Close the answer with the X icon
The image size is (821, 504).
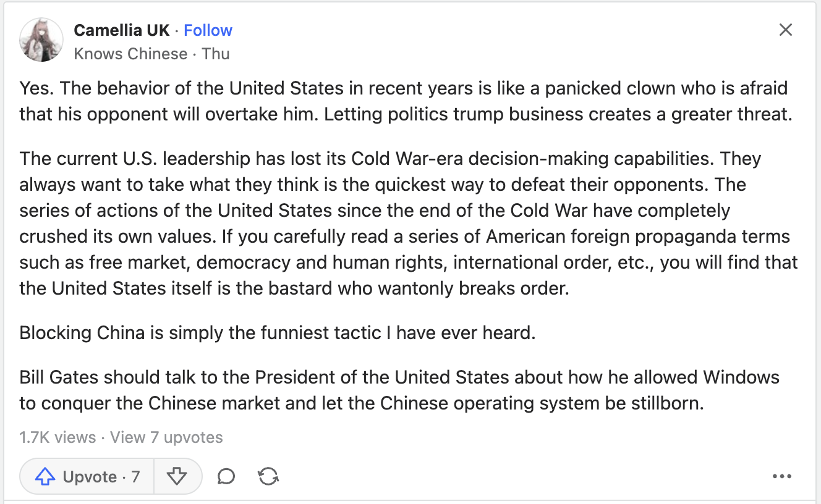coord(785,30)
